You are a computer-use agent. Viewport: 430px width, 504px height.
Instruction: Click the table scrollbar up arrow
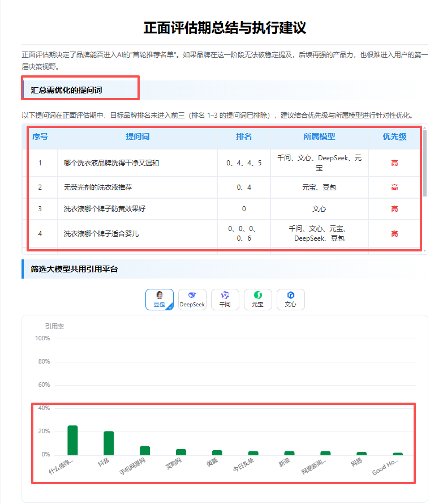coord(424,127)
